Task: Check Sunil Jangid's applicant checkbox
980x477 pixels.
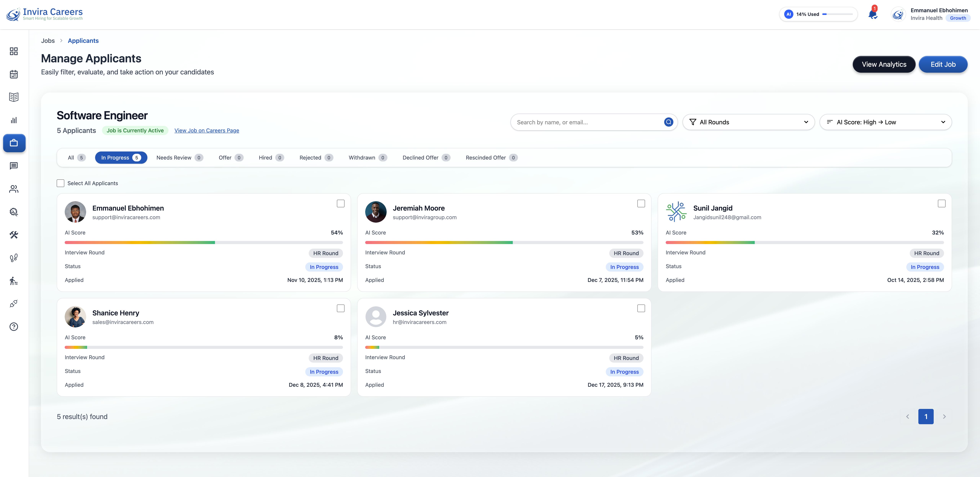Action: 941,203
